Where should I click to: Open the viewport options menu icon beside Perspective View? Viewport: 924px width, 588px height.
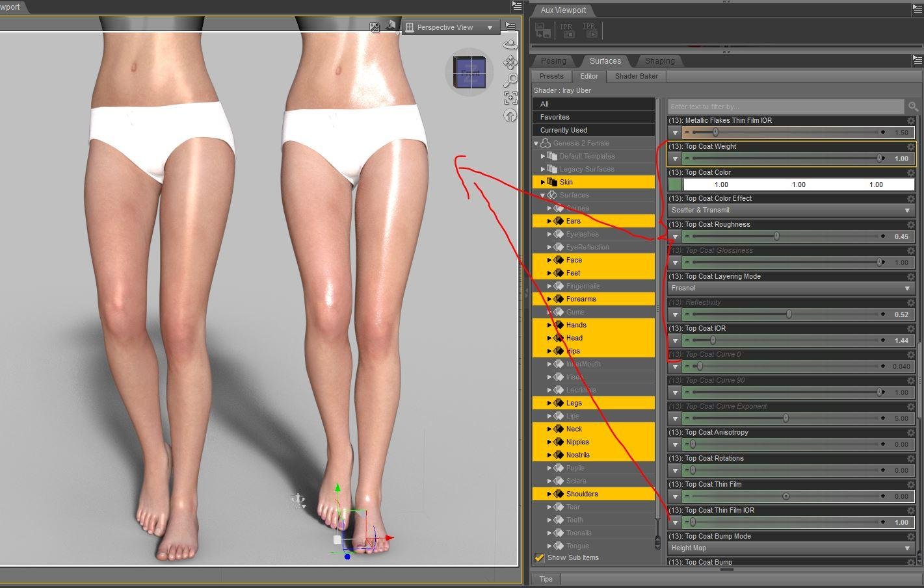pyautogui.click(x=510, y=27)
